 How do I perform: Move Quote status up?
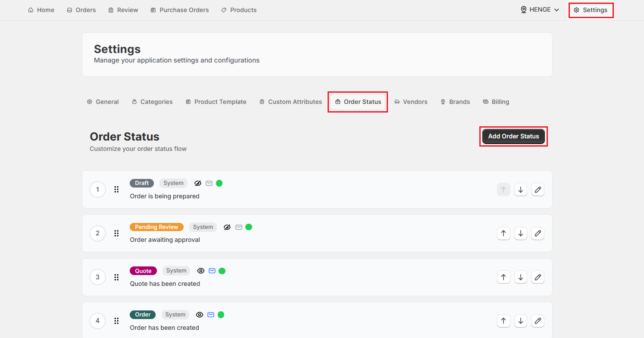(503, 277)
